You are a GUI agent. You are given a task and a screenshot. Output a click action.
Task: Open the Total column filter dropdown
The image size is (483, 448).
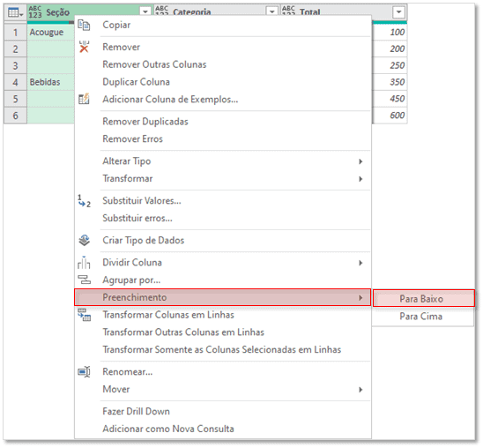coord(399,12)
